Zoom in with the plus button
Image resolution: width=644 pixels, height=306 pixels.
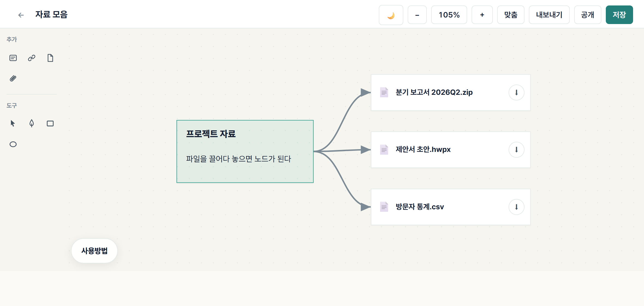click(482, 15)
